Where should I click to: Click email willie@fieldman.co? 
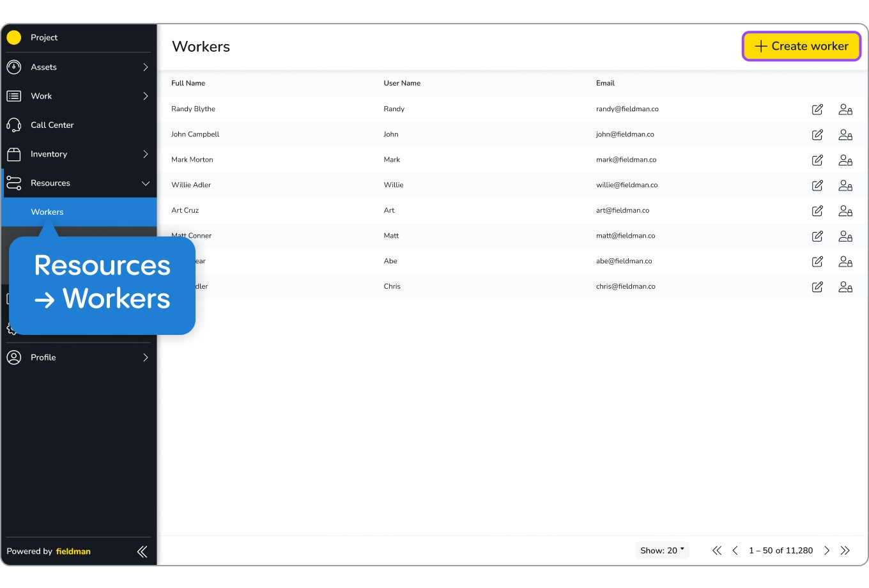[627, 185]
